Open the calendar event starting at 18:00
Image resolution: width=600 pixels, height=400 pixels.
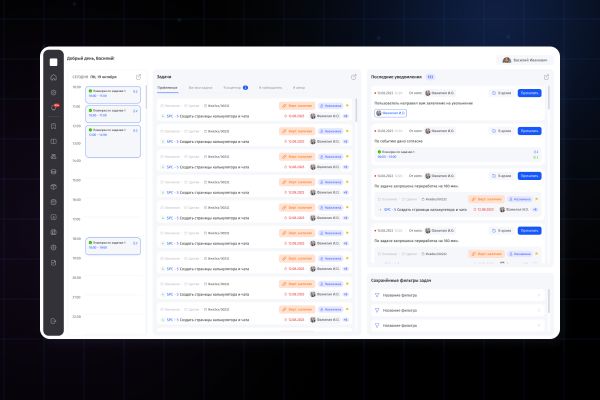point(113,246)
